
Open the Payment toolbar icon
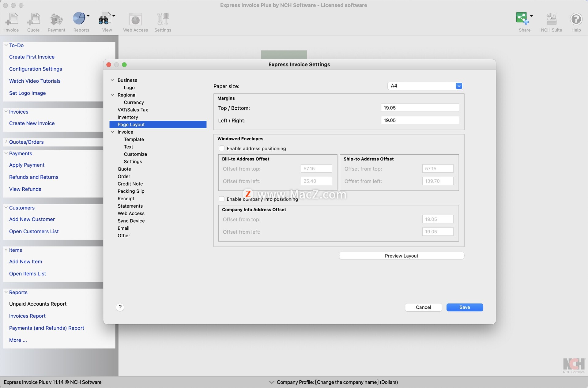click(x=56, y=19)
